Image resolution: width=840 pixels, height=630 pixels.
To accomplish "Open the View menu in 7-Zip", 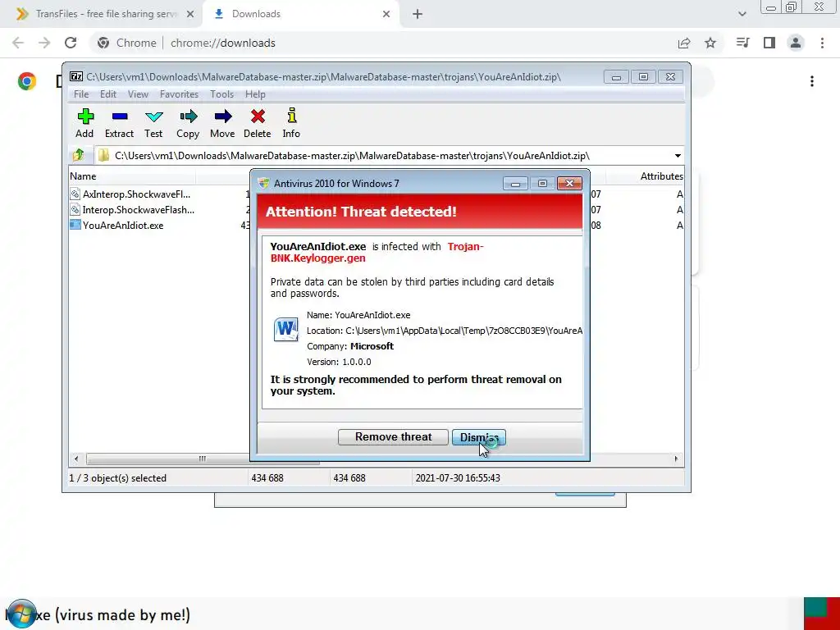I will click(138, 94).
